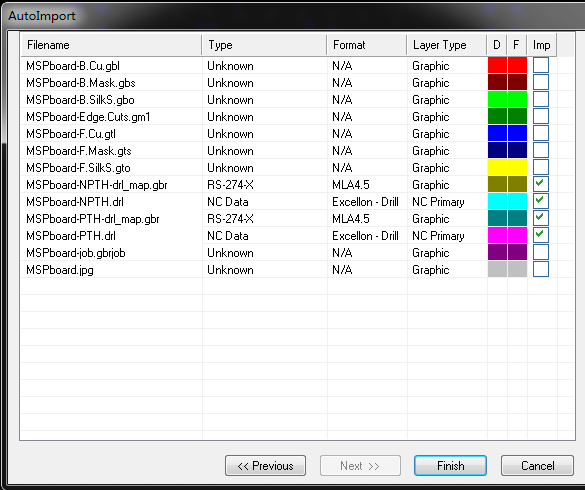The width and height of the screenshot is (585, 490).
Task: Click the red D color of MSPboard-B.Cu.gbl
Action: coord(497,65)
